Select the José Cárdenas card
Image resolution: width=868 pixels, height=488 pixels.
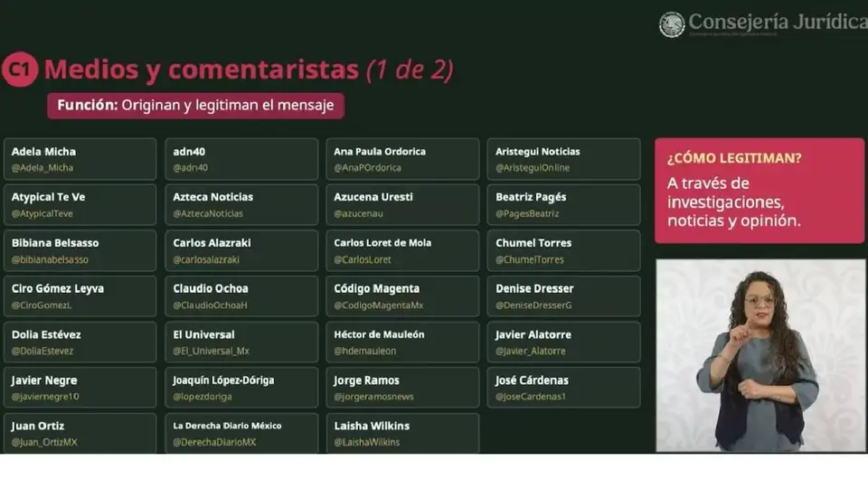tap(563, 388)
